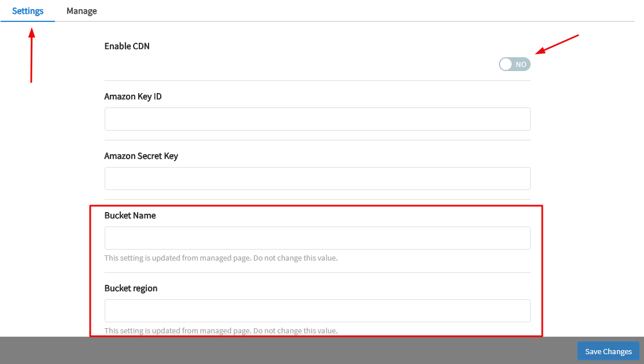This screenshot has width=644, height=364.
Task: Click the NO text on the CDN switch
Action: pyautogui.click(x=521, y=65)
